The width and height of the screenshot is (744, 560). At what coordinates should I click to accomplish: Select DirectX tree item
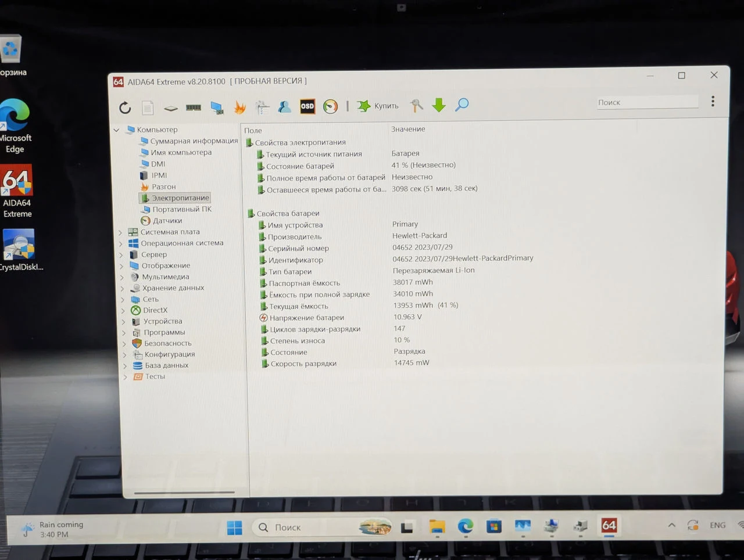coord(149,310)
